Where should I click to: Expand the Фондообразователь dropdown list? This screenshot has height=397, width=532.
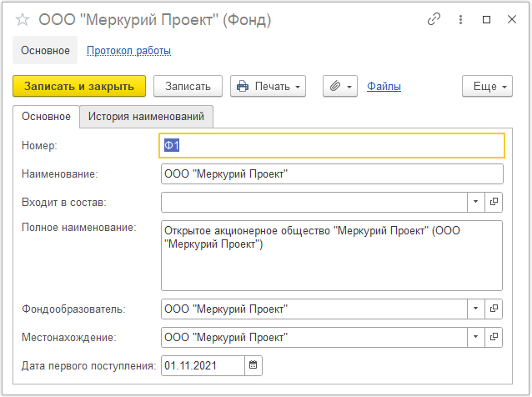pyautogui.click(x=475, y=309)
